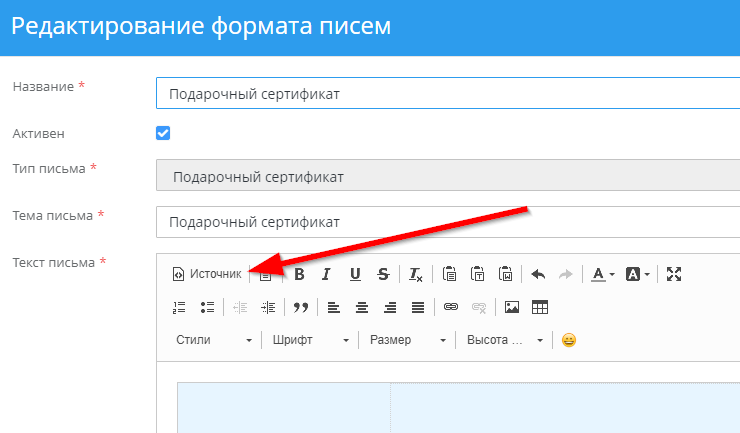Open the Стили dropdown
740x433 pixels.
click(x=214, y=340)
